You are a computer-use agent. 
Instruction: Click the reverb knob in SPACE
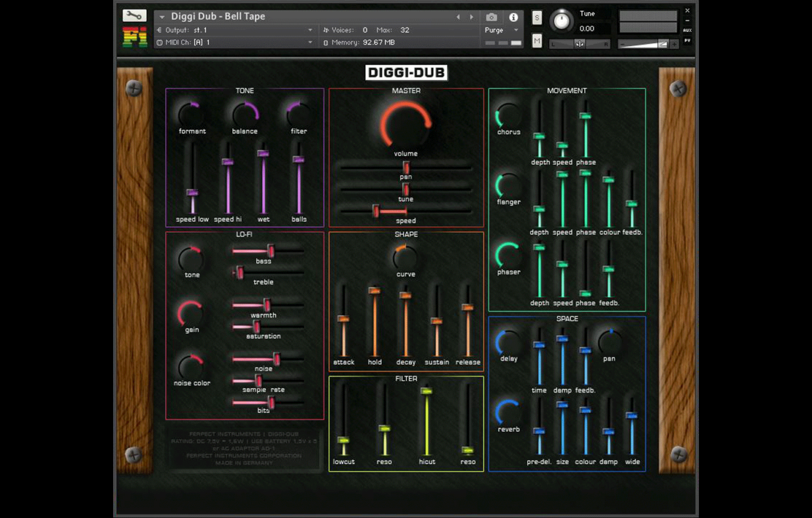[x=508, y=413]
